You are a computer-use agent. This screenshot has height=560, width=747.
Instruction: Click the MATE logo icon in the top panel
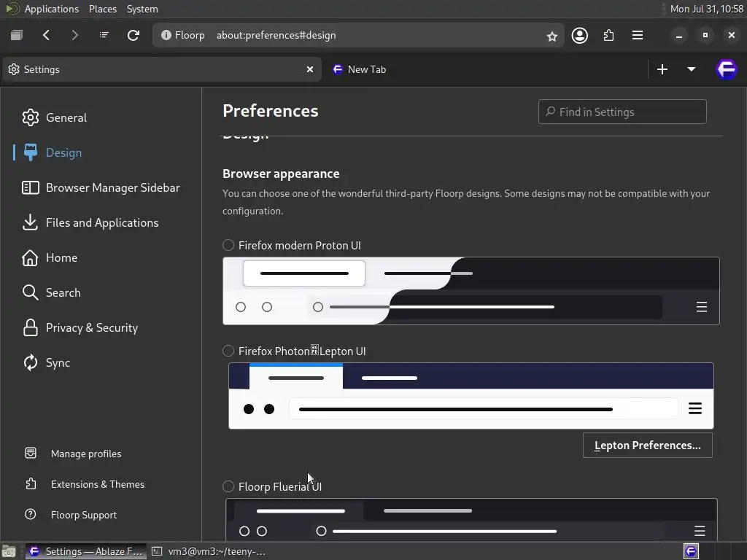(12, 9)
